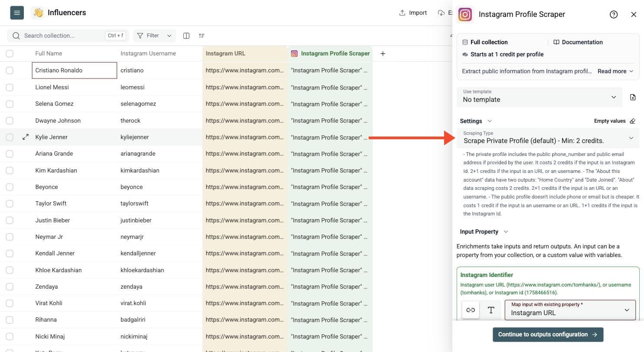Expand description with Read more

tap(615, 71)
